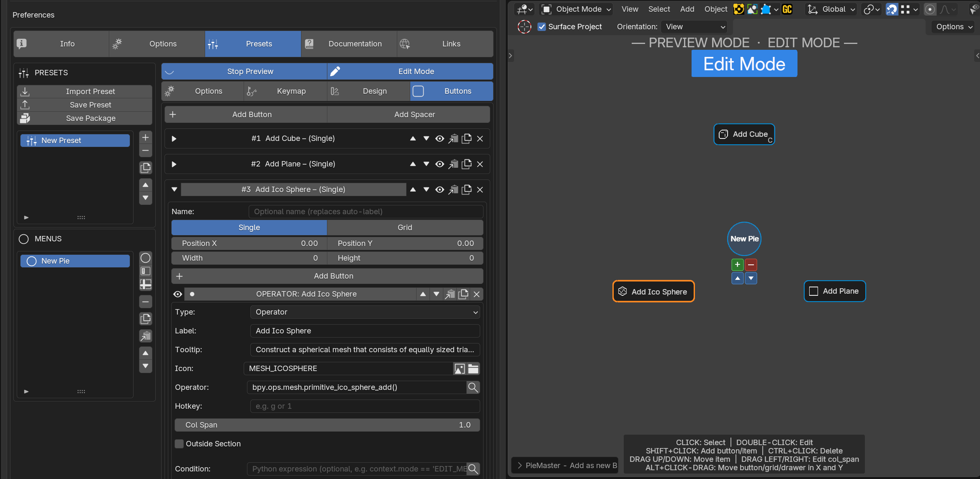Click the red minus under New Pie
The image size is (980, 479).
(x=751, y=264)
